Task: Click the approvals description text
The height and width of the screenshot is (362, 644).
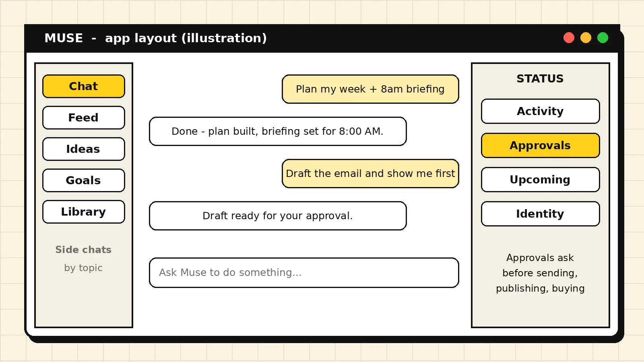Action: click(x=540, y=273)
